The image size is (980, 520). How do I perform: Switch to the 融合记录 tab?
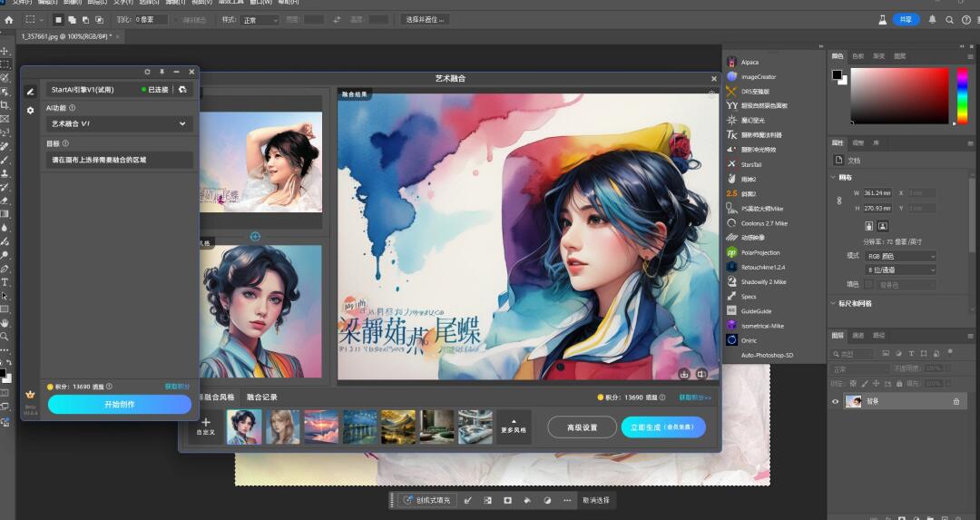[262, 397]
